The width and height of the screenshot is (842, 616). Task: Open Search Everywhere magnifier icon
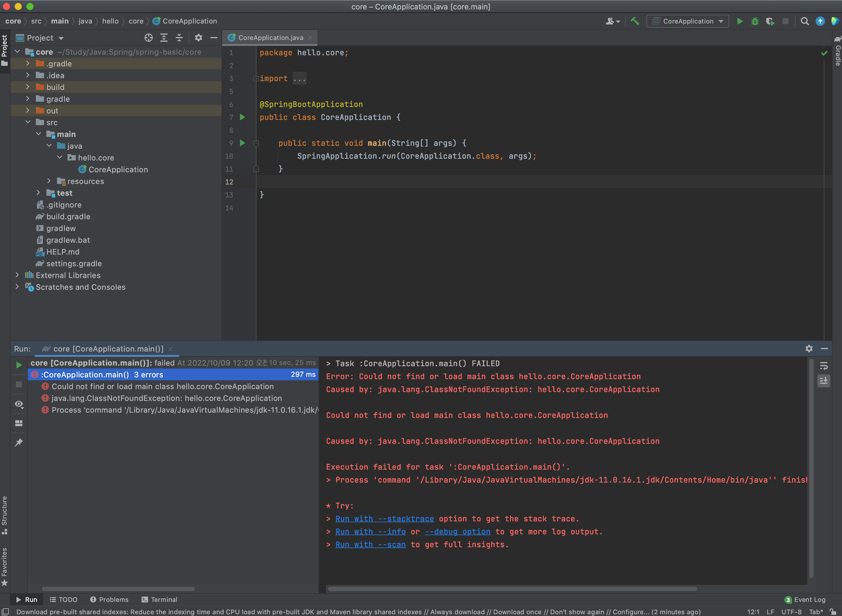click(x=805, y=21)
